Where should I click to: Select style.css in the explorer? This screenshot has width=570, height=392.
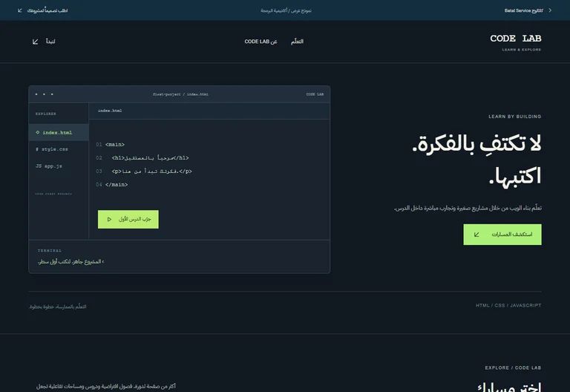[52, 149]
